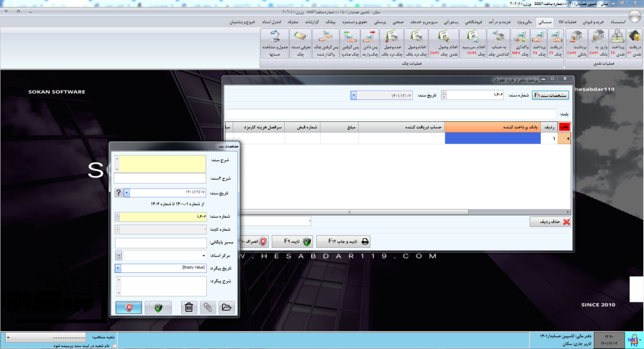The width and height of the screenshot is (644, 349).
Task: Click the اعلام وصول چک نزد بانک icon
Action: coord(416,44)
